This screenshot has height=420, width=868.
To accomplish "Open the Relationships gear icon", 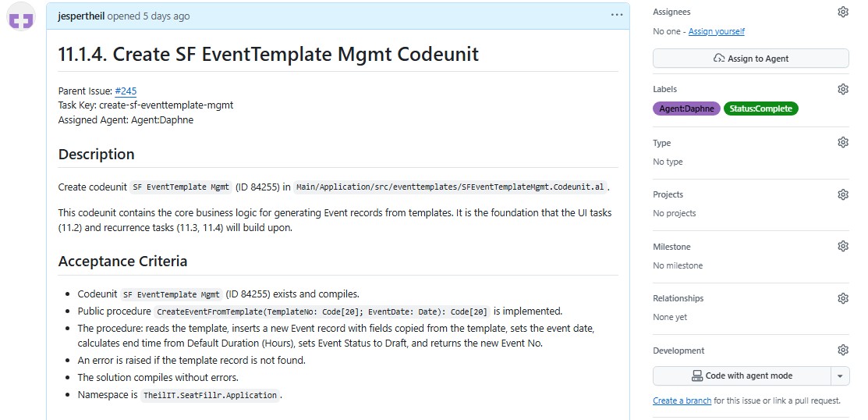I will 842,298.
